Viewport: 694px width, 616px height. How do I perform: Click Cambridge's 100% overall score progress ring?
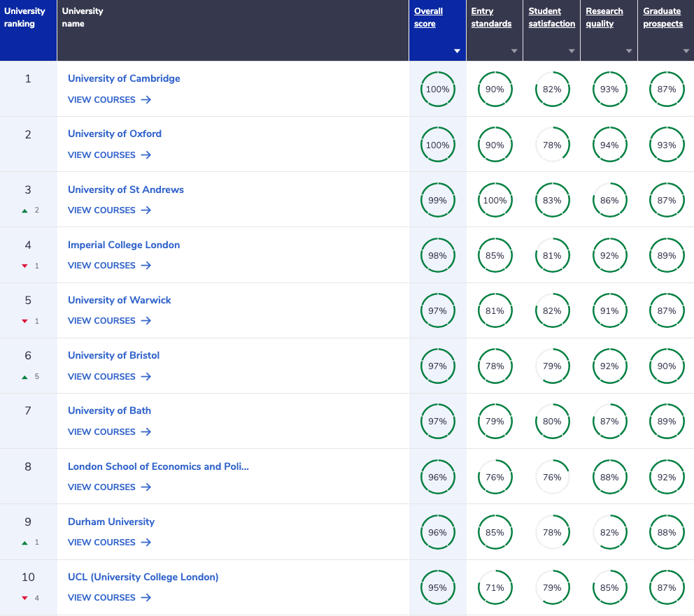point(438,89)
